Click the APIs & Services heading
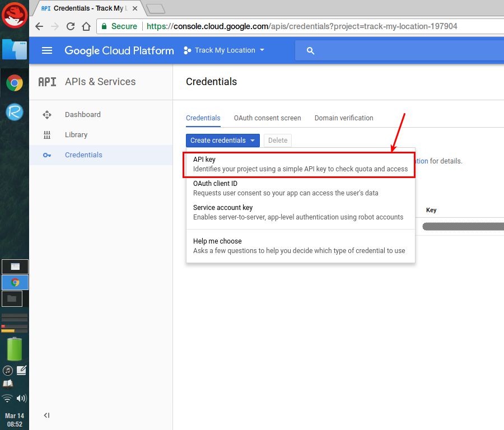 click(x=100, y=82)
